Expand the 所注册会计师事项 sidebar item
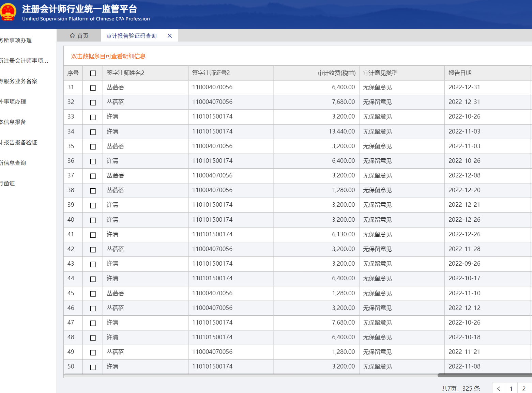Viewport: 532px width, 393px height. pos(24,61)
